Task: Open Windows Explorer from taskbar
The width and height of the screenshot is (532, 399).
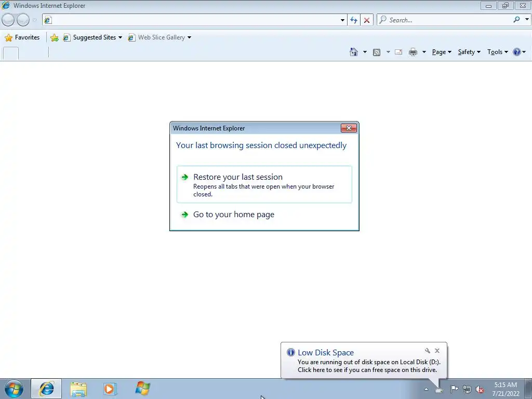Action: (78, 389)
